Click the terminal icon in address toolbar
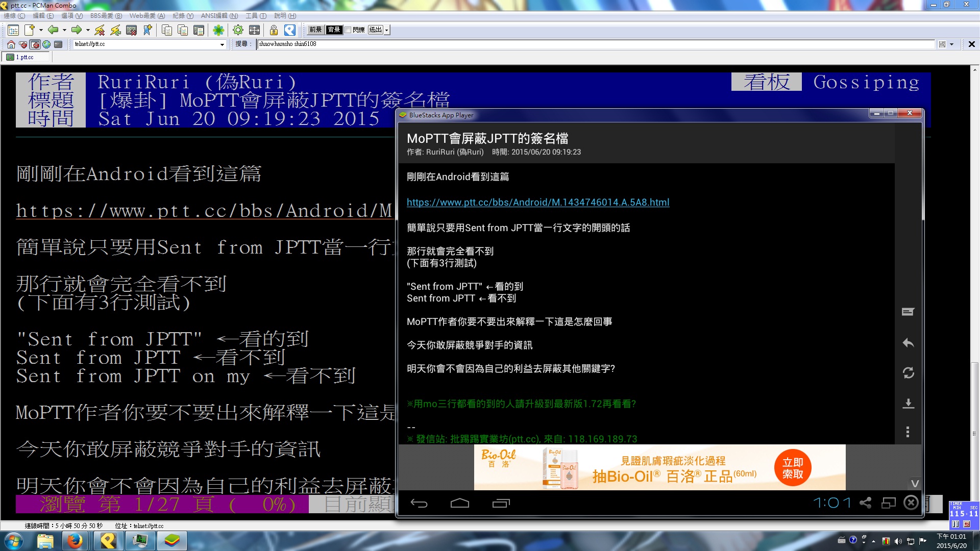Screen dimensions: 980x551 (x=58, y=44)
